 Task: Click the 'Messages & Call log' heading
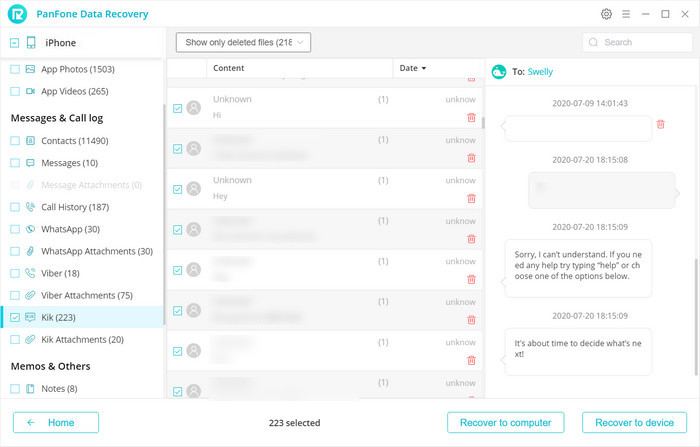[57, 118]
